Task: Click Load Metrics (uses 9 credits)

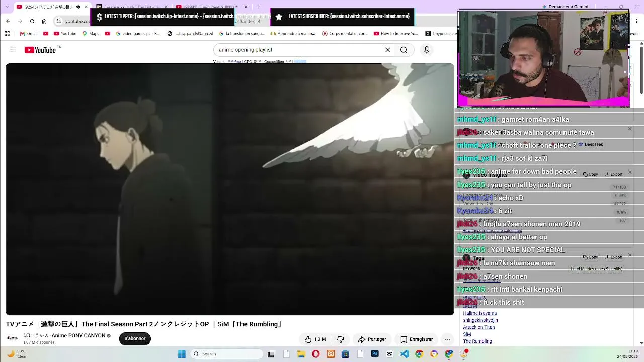Action: pos(597,269)
